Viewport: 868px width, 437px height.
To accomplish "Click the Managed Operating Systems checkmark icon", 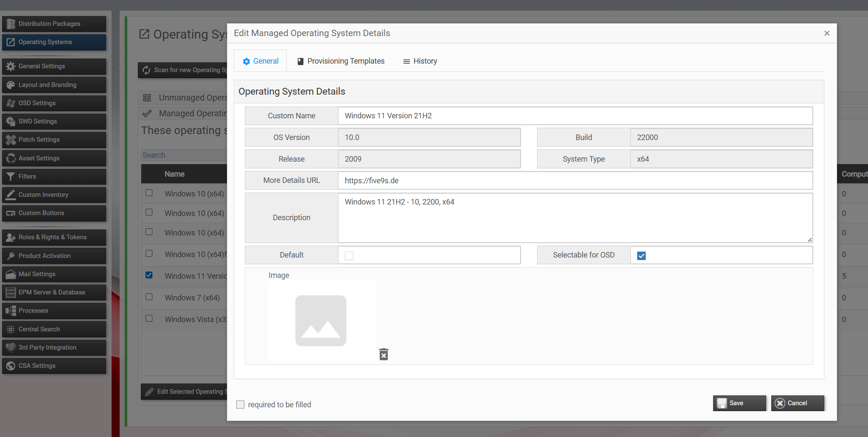I will (147, 114).
